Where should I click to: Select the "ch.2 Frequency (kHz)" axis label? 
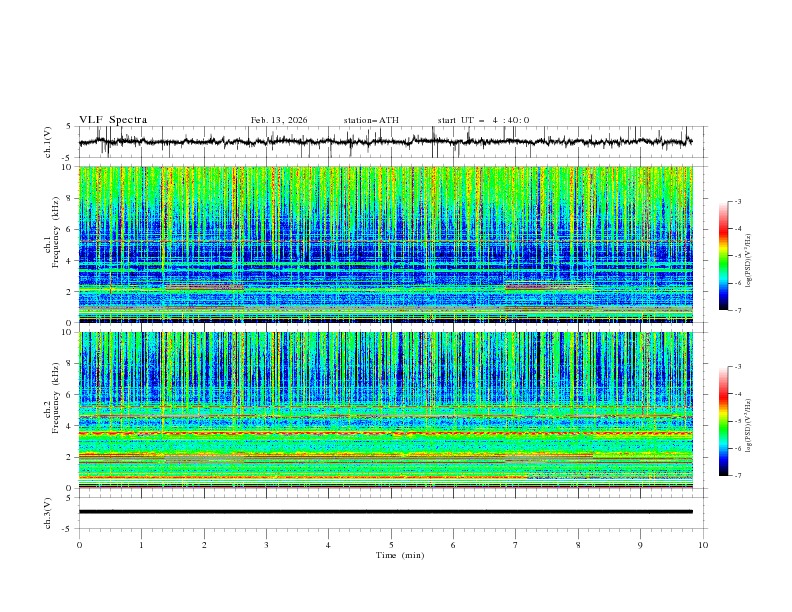52,398
